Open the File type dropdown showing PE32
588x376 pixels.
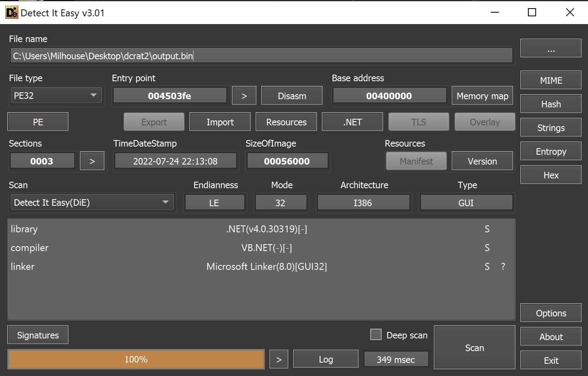[56, 95]
